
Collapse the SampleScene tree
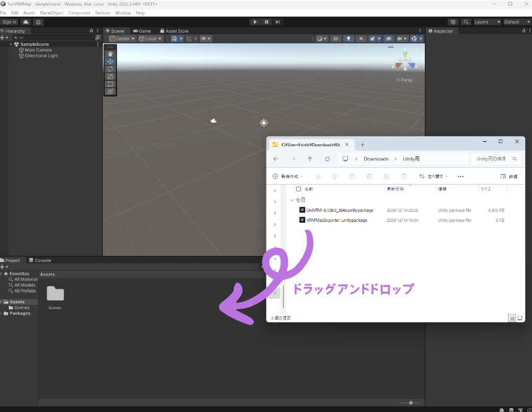pyautogui.click(x=11, y=45)
